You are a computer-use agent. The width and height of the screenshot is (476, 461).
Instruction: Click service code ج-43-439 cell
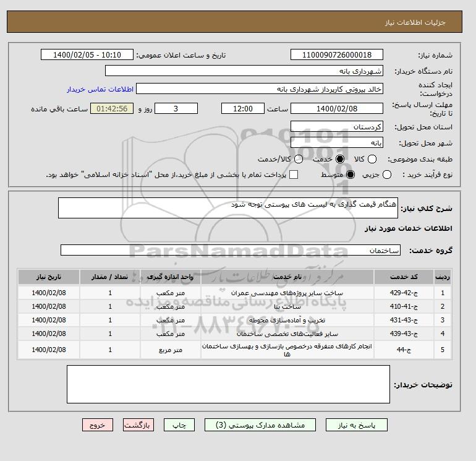404,334
